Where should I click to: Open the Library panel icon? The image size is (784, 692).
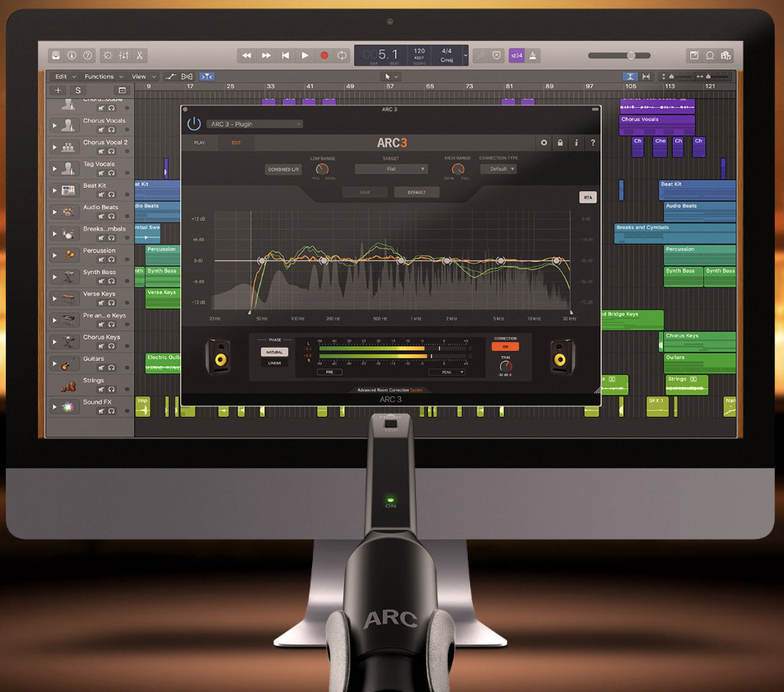[x=55, y=55]
